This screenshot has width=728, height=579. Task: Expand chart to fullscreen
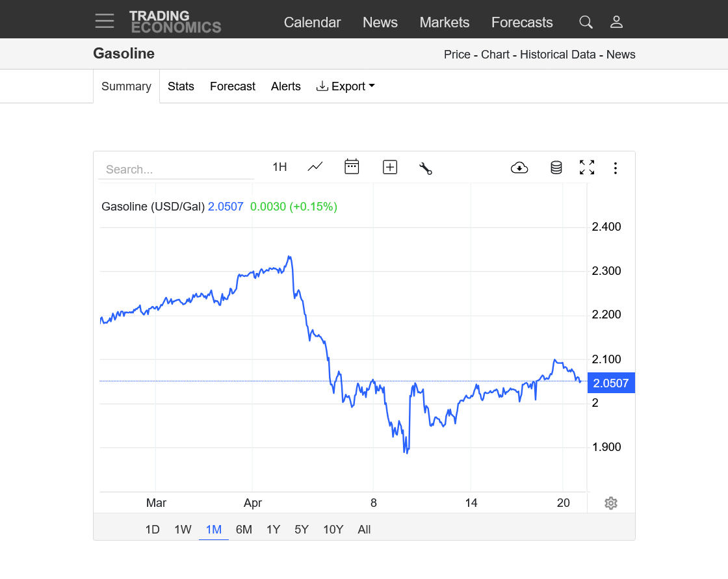coord(587,168)
